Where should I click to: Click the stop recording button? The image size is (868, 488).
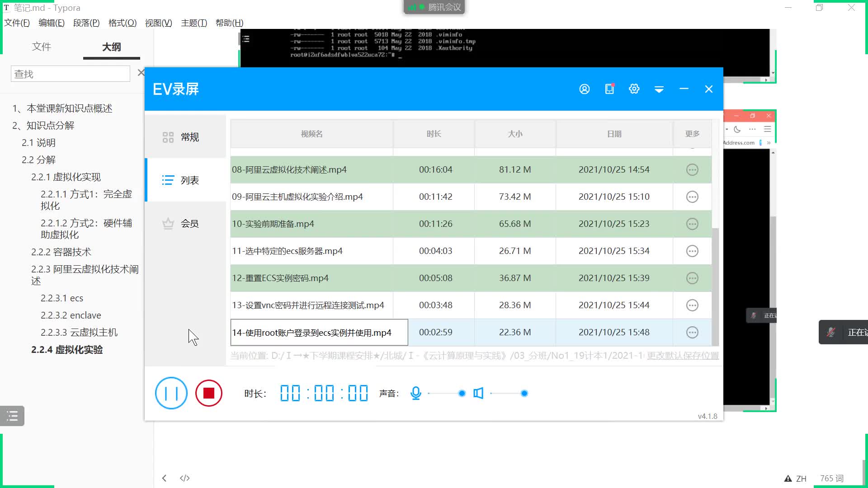pyautogui.click(x=209, y=393)
